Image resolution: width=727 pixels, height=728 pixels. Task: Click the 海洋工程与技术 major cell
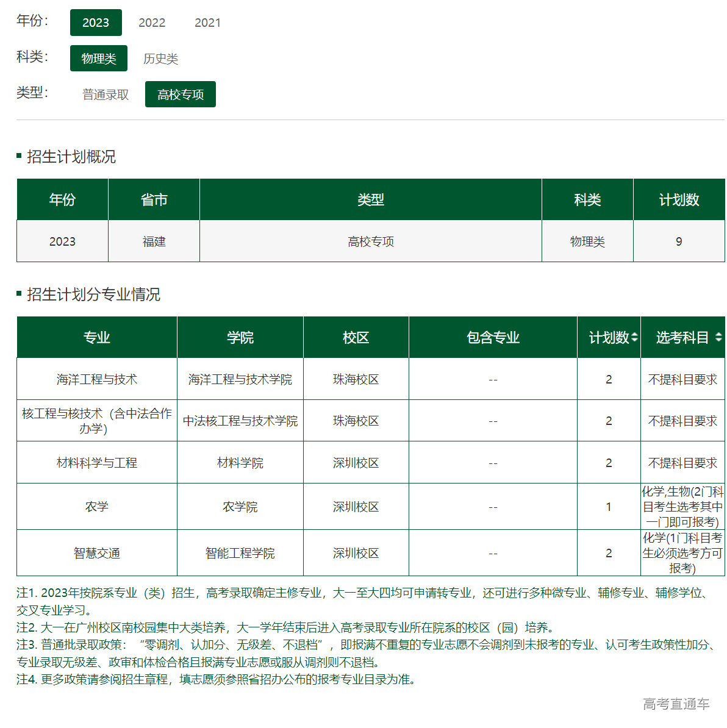(x=96, y=379)
